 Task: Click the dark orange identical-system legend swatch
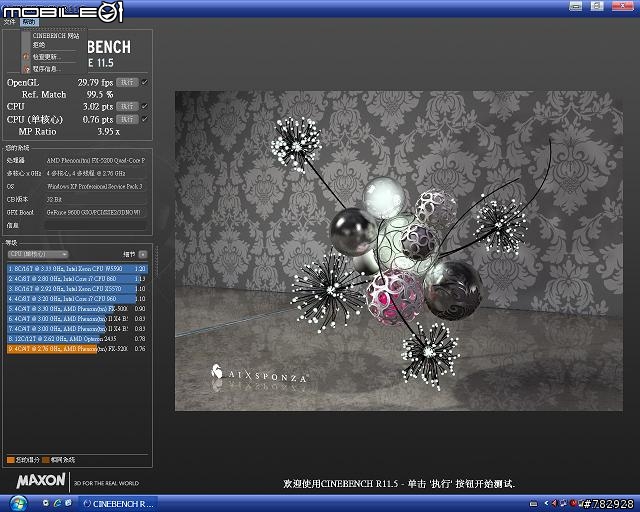(x=46, y=460)
